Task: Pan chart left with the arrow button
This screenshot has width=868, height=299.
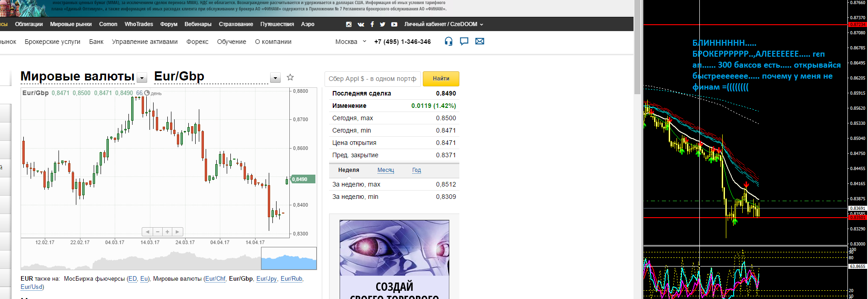Action: 147,232
